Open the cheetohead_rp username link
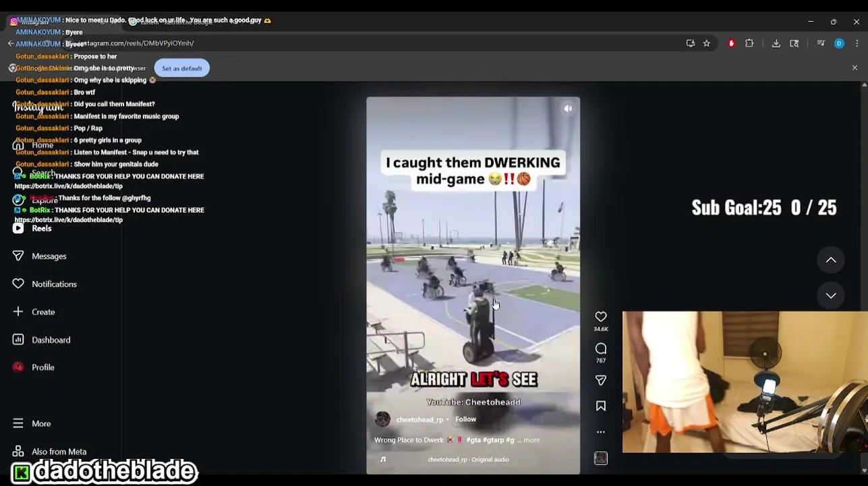Image resolution: width=868 pixels, height=486 pixels. 419,420
